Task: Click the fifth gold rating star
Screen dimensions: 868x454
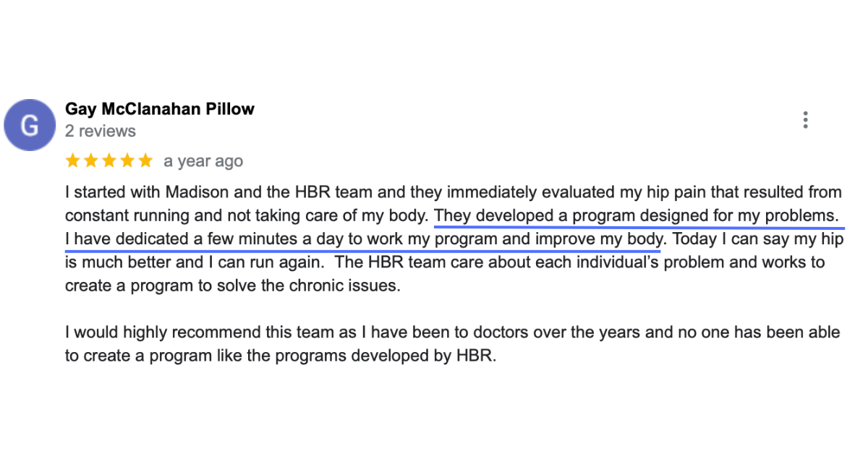Action: pos(145,160)
